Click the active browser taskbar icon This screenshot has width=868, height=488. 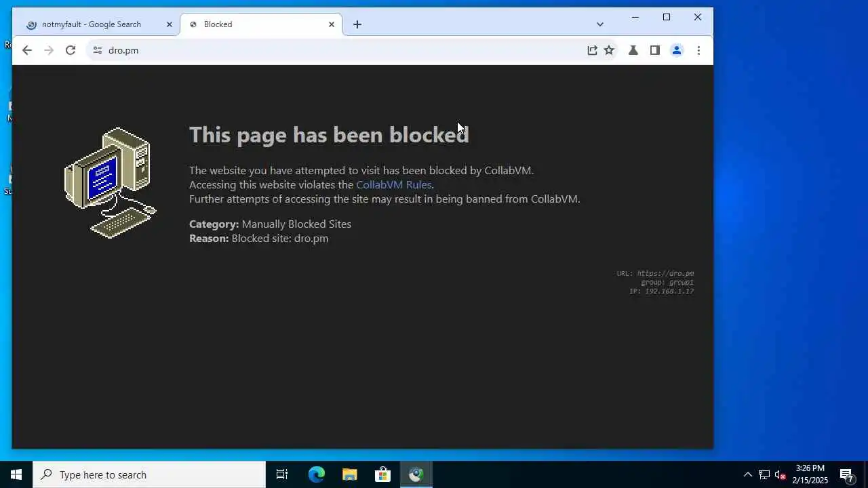tap(416, 474)
